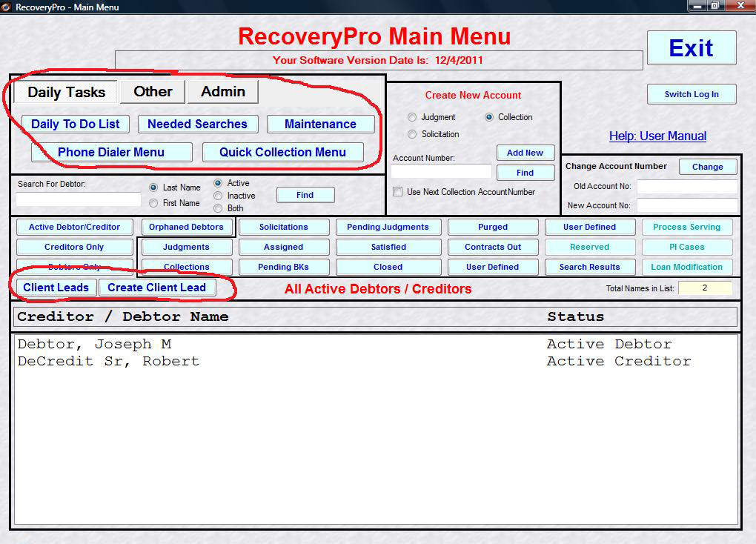Choose the Both radio option

pos(218,208)
